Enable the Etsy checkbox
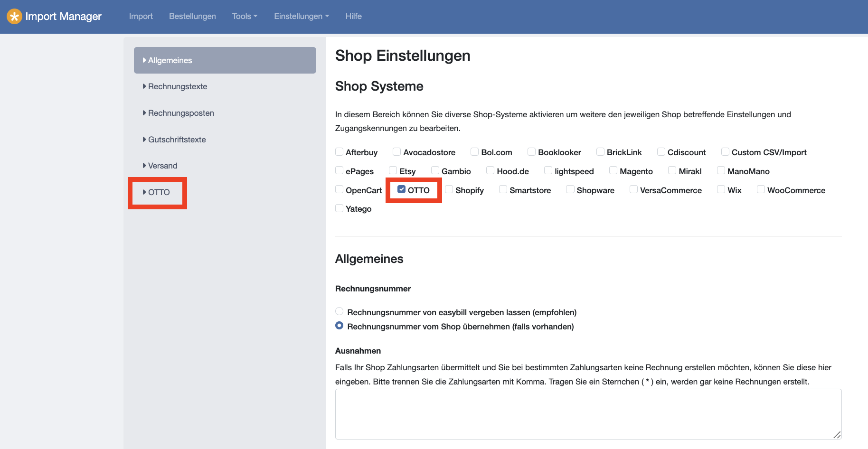 393,170
